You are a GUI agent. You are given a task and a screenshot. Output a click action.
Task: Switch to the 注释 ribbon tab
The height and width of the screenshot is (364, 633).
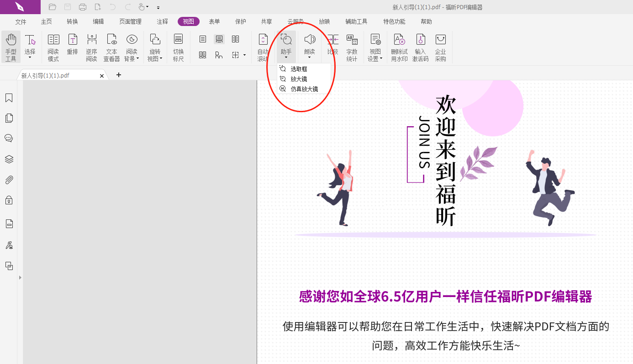(x=162, y=21)
